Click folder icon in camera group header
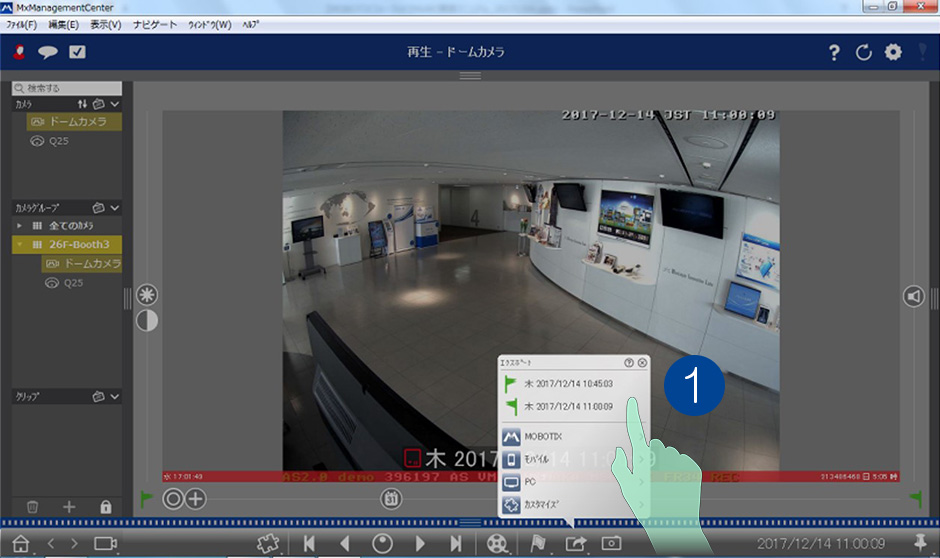 tap(98, 207)
